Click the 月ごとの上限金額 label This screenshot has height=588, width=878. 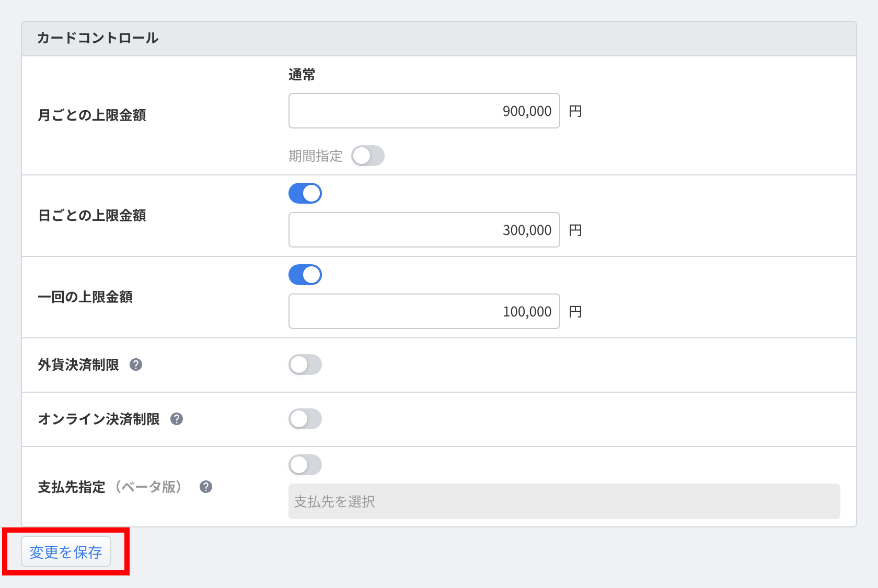click(x=92, y=115)
